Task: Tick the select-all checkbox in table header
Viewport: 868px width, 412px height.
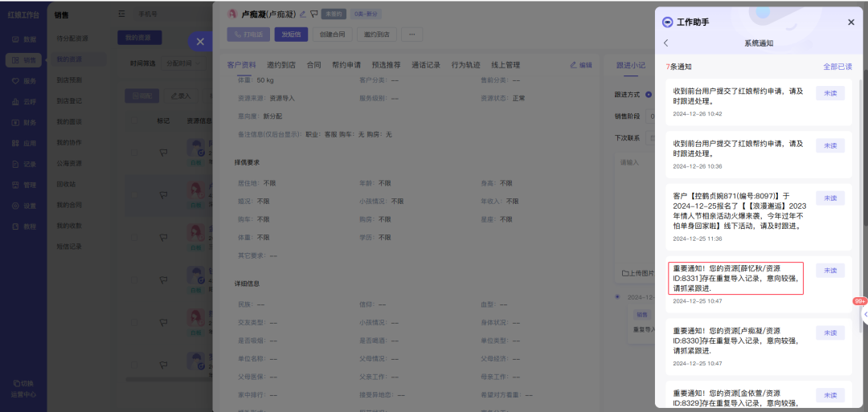Action: 135,122
